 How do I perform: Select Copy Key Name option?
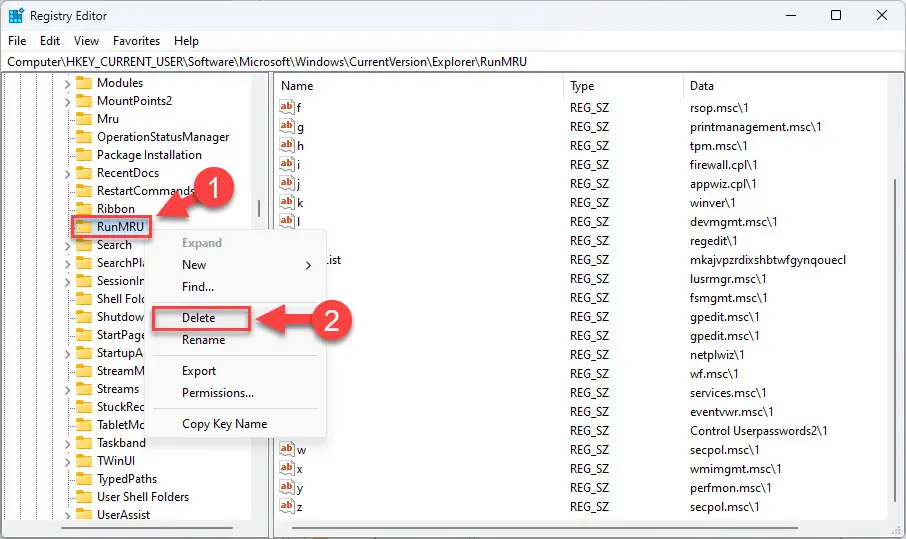[225, 423]
